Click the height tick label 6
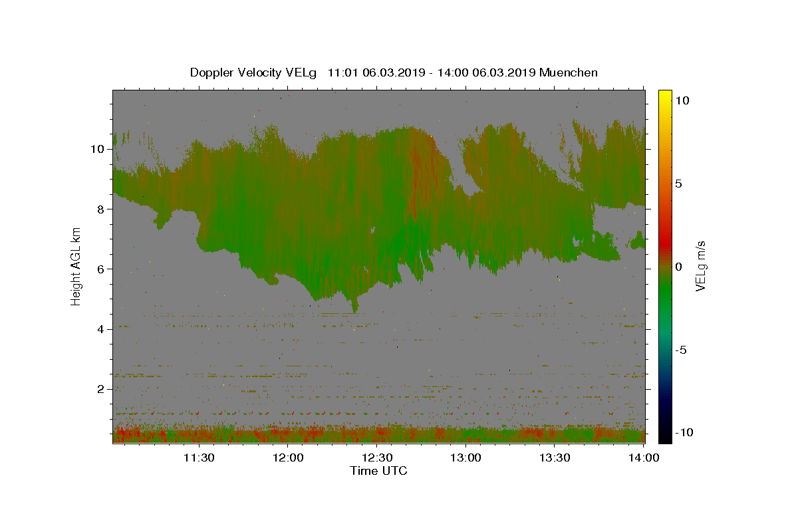Image resolution: width=798 pixels, height=532 pixels. pos(100,269)
